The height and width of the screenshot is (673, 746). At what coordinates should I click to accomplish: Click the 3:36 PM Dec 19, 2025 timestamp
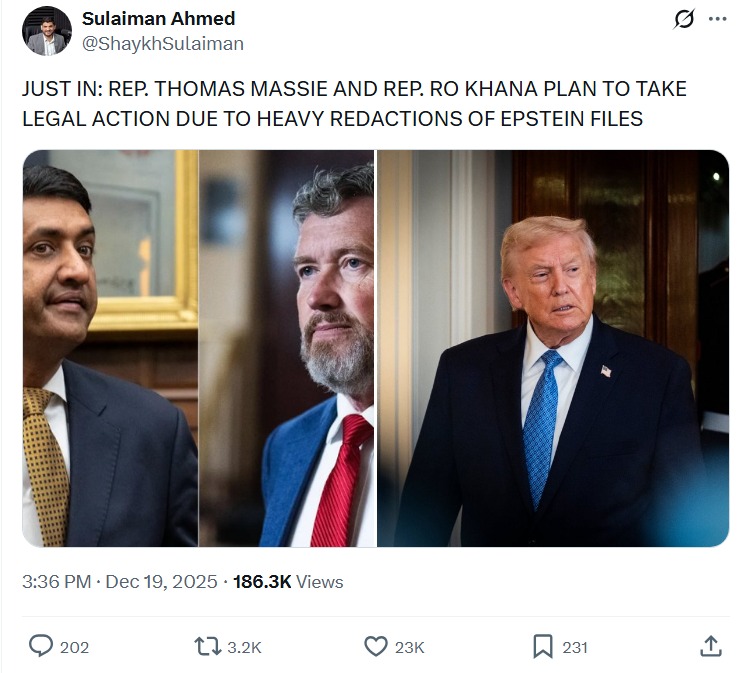[119, 582]
